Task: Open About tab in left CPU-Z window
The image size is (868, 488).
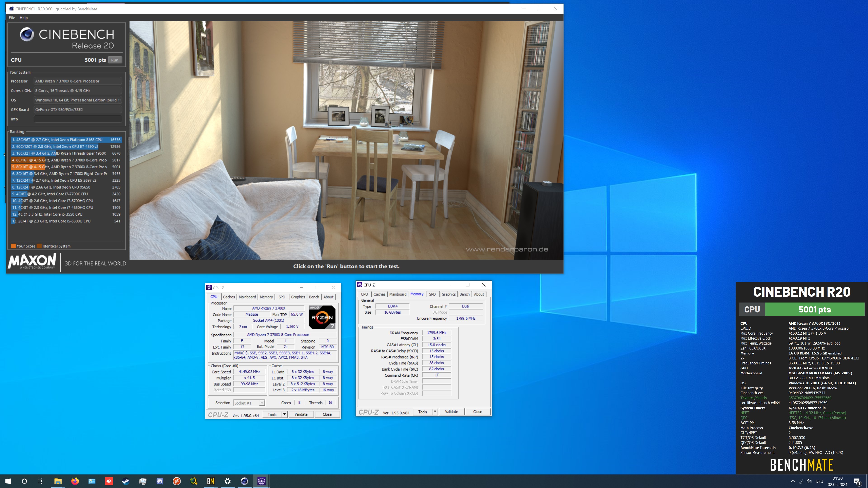Action: [x=328, y=297]
